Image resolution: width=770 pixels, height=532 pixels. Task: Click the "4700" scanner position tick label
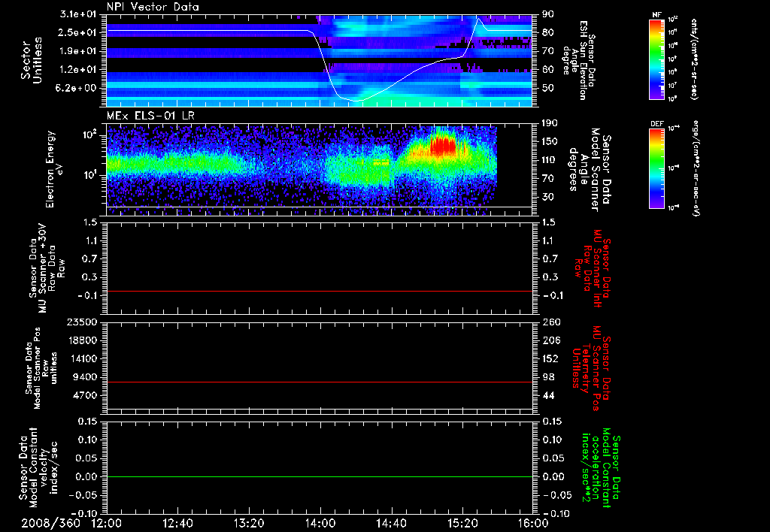(x=85, y=395)
